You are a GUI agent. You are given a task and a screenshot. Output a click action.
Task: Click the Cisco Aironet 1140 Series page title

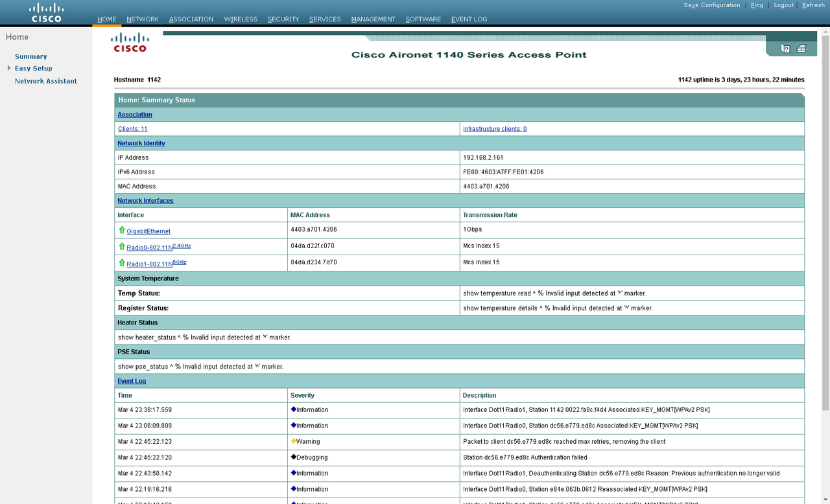click(x=469, y=54)
